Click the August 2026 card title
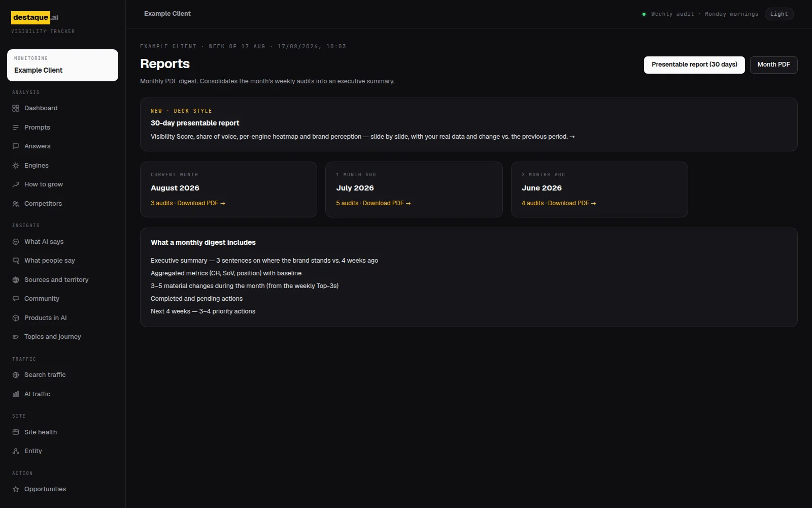The width and height of the screenshot is (812, 508). [x=175, y=188]
